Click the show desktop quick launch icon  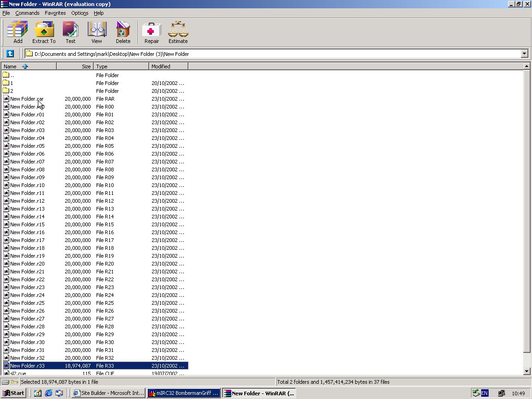(x=60, y=393)
